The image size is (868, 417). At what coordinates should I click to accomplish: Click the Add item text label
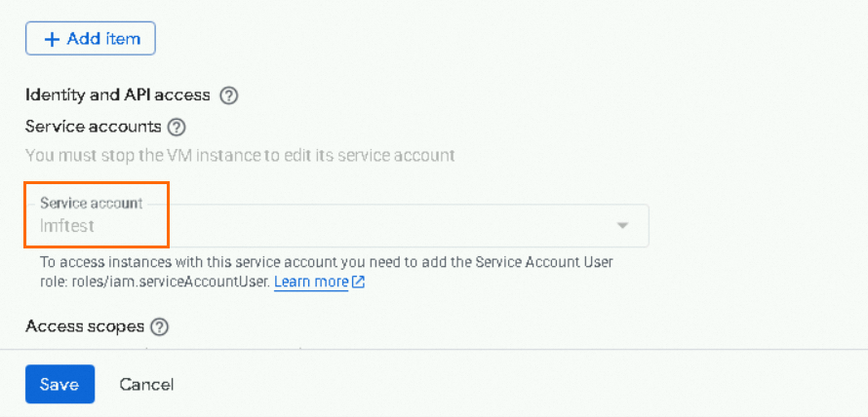pos(103,39)
